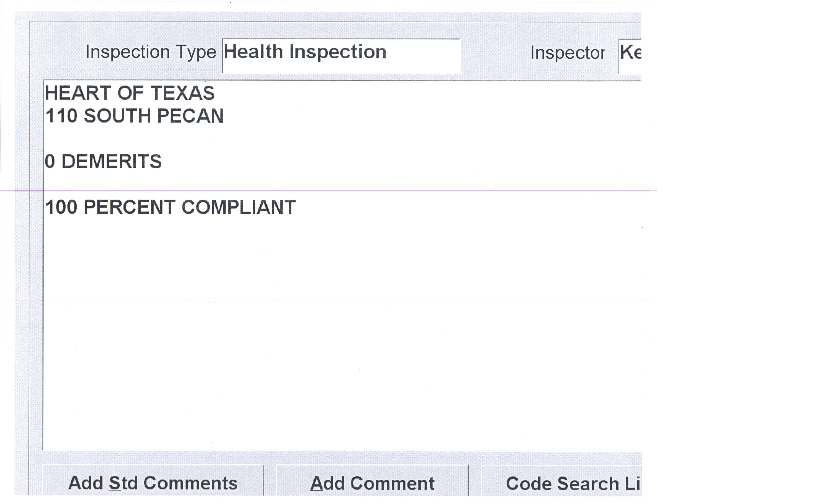Image resolution: width=830 pixels, height=504 pixels.
Task: Click the Inspection Type label
Action: 151,52
